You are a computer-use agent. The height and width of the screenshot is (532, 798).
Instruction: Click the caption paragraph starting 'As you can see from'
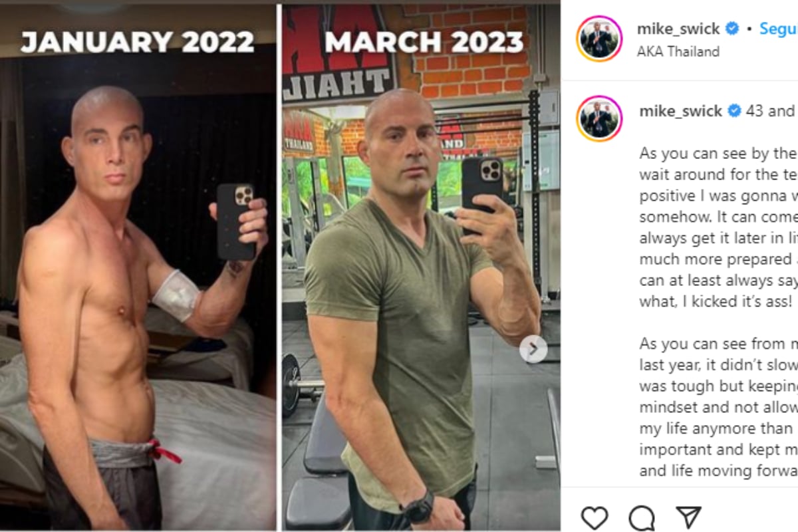[x=718, y=407]
